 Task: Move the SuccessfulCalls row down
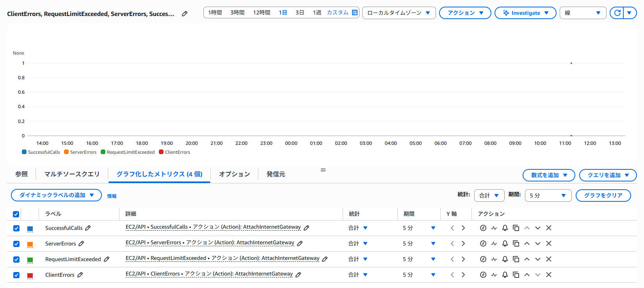[538, 228]
